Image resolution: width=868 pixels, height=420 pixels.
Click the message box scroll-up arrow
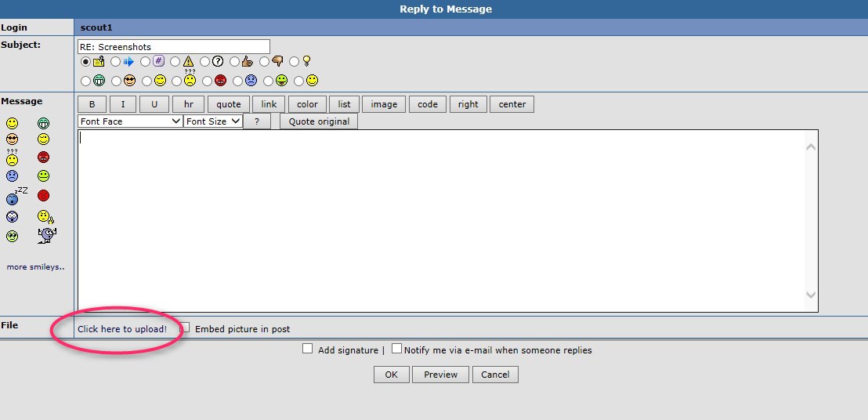pyautogui.click(x=811, y=147)
